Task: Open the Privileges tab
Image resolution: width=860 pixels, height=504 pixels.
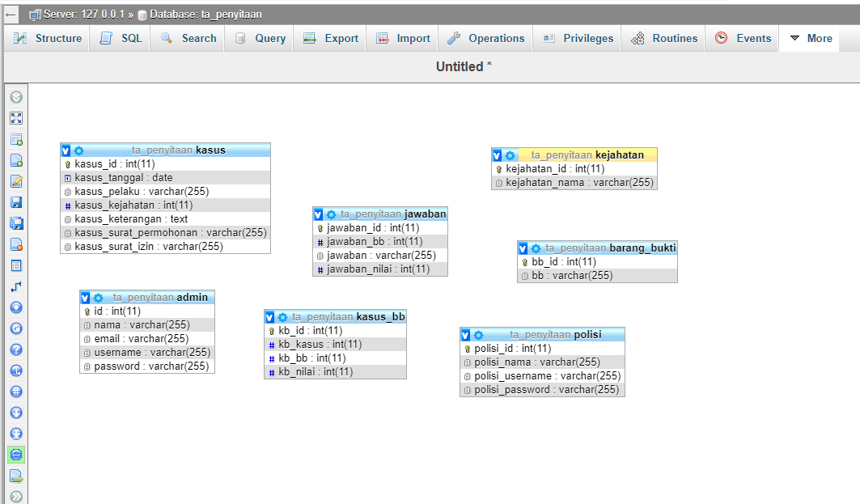Action: pos(578,38)
